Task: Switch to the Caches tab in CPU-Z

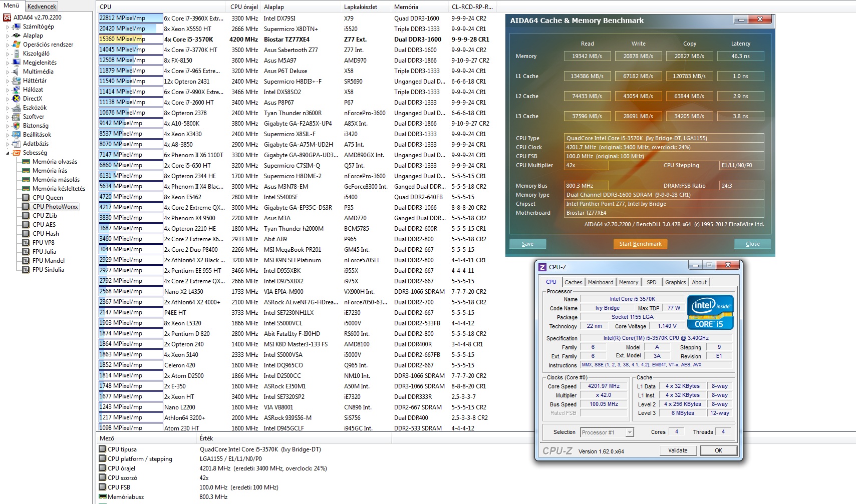Action: [574, 282]
